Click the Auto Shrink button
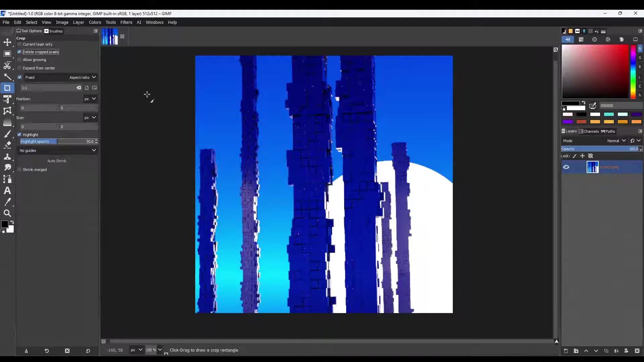The width and height of the screenshot is (644, 362). [x=57, y=161]
